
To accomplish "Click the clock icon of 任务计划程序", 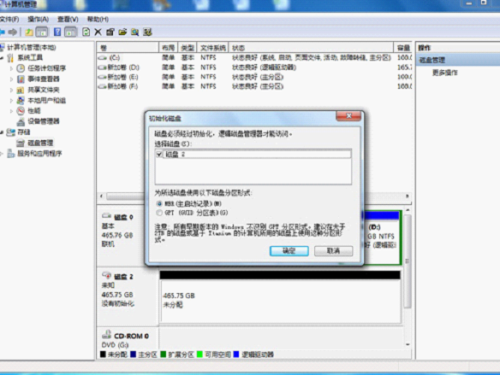I will [x=21, y=68].
